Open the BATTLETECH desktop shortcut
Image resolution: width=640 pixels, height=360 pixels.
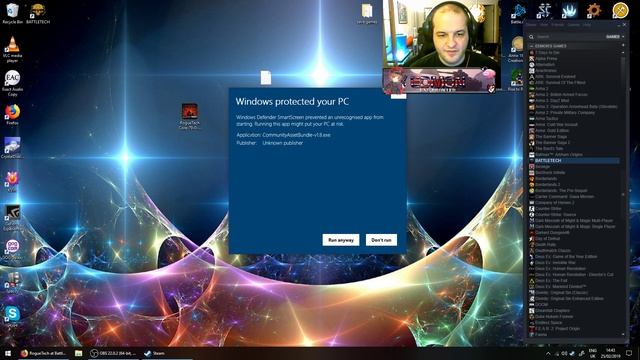[38, 13]
